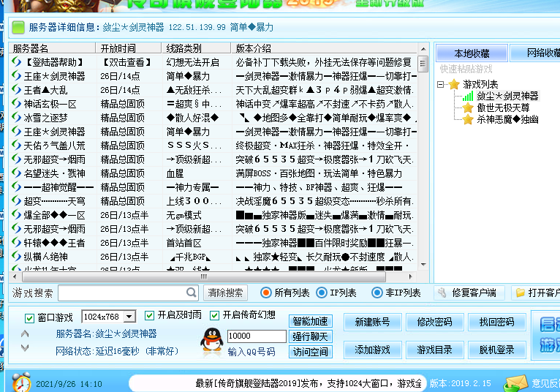The image size is (560, 392).
Task: Select the 非IP列表 radio button
Action: point(377,293)
